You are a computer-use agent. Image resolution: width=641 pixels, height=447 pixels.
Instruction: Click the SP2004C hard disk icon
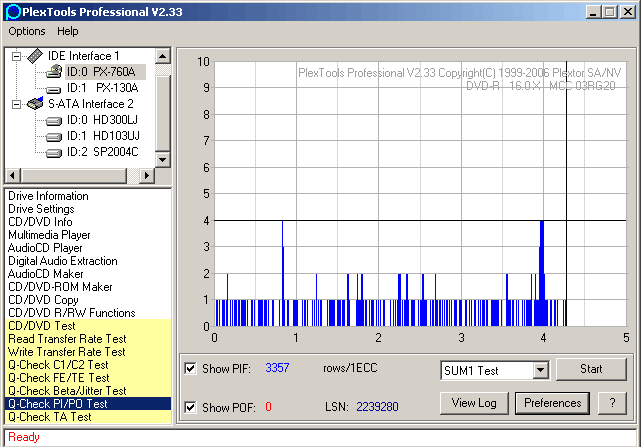(x=53, y=152)
